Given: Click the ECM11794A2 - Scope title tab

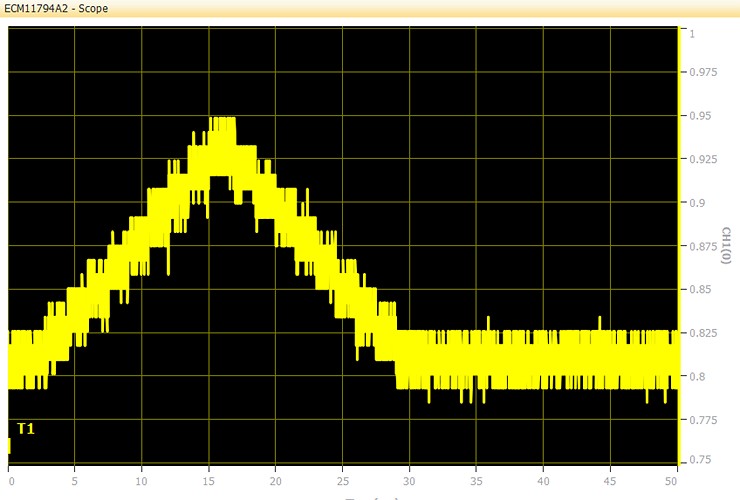Looking at the screenshot, I should click(55, 8).
